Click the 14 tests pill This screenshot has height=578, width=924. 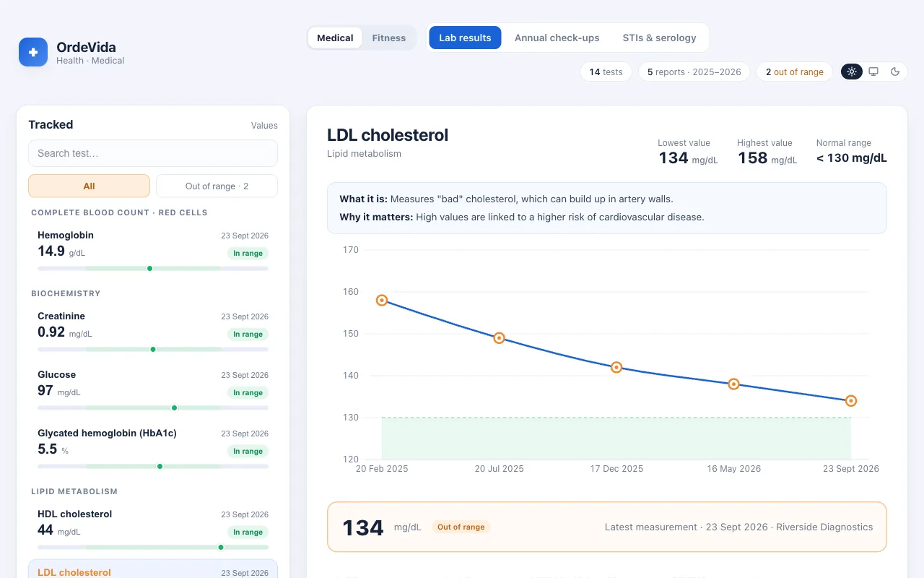pyautogui.click(x=606, y=72)
